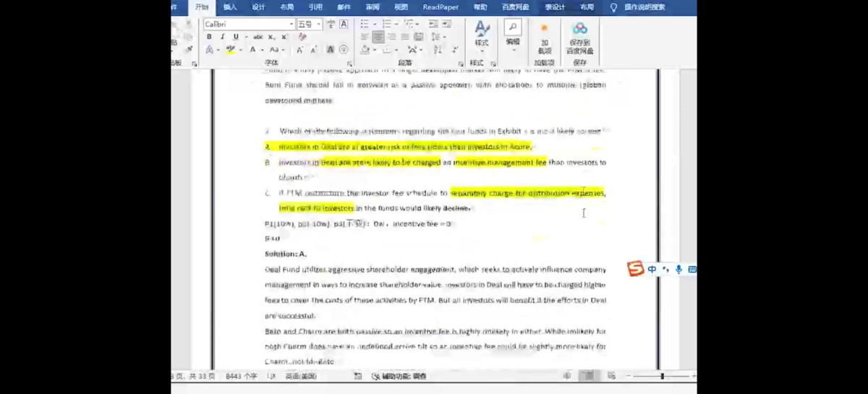868x394 pixels.
Task: Align paragraph right
Action: click(391, 37)
